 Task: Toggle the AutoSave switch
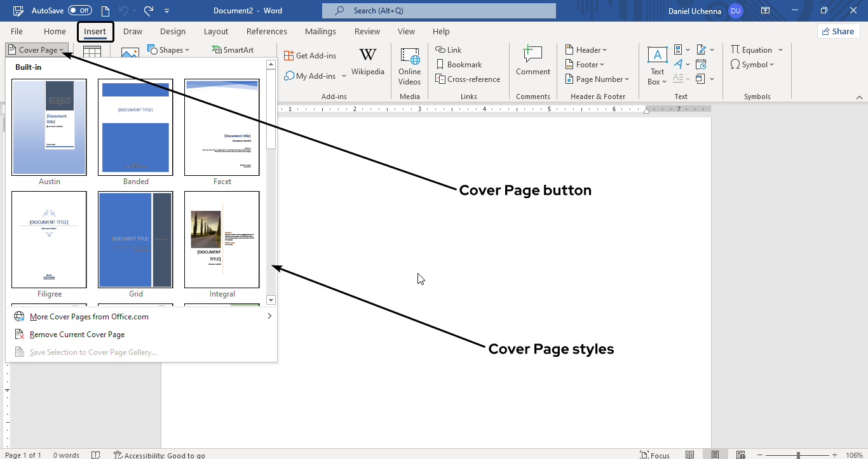(x=80, y=11)
